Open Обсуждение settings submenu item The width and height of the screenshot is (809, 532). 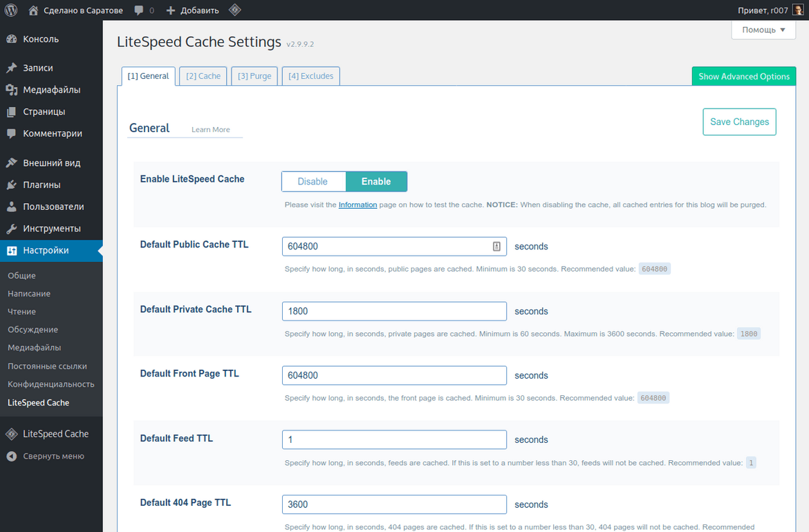click(32, 330)
